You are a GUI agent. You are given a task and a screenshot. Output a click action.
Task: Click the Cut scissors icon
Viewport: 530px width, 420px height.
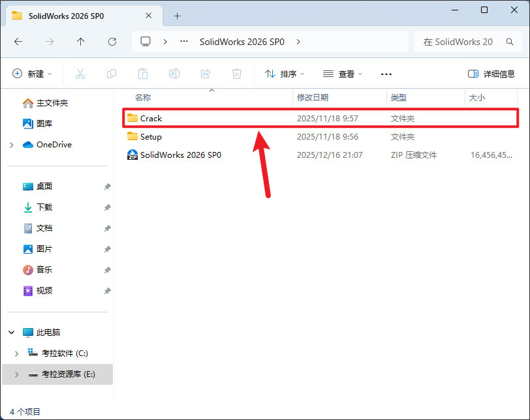pos(80,74)
